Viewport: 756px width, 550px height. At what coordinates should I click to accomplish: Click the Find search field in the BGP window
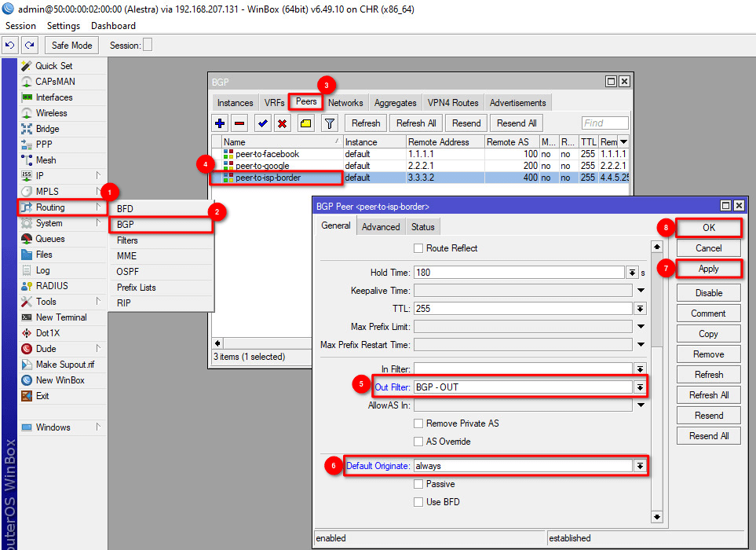(x=605, y=123)
